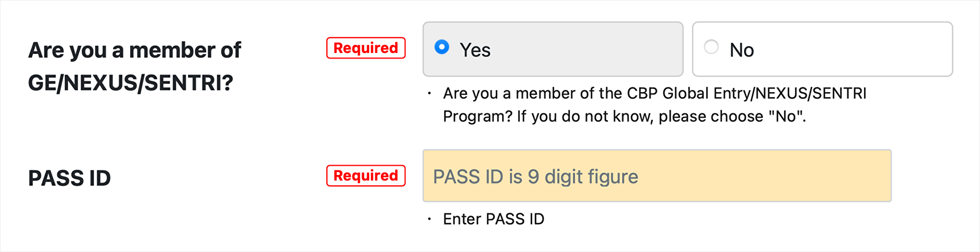
Task: Click the "Enter PASS ID" hint text
Action: (493, 219)
